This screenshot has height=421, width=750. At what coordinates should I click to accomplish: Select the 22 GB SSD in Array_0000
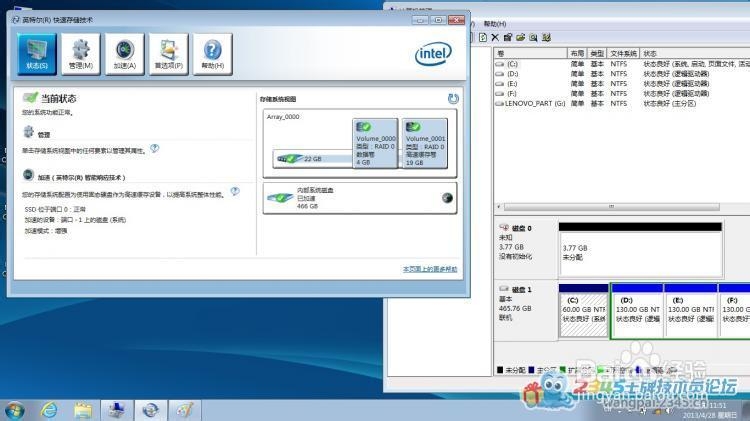tap(312, 158)
